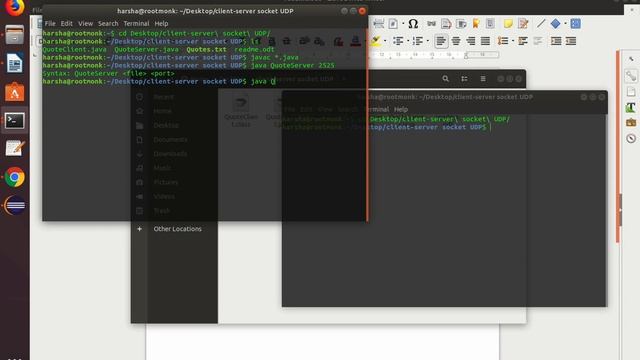Open Help menu in front terminal

(x=161, y=24)
